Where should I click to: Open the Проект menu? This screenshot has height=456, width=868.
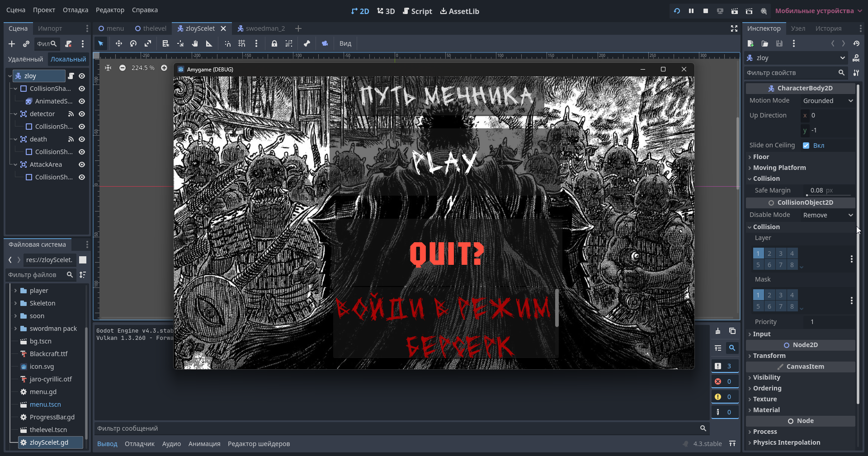pyautogui.click(x=44, y=10)
